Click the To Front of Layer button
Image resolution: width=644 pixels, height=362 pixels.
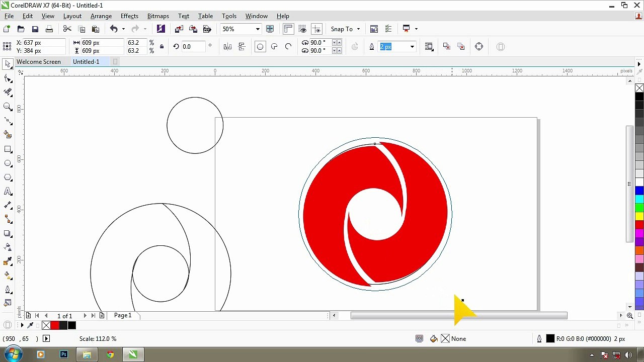point(446,47)
